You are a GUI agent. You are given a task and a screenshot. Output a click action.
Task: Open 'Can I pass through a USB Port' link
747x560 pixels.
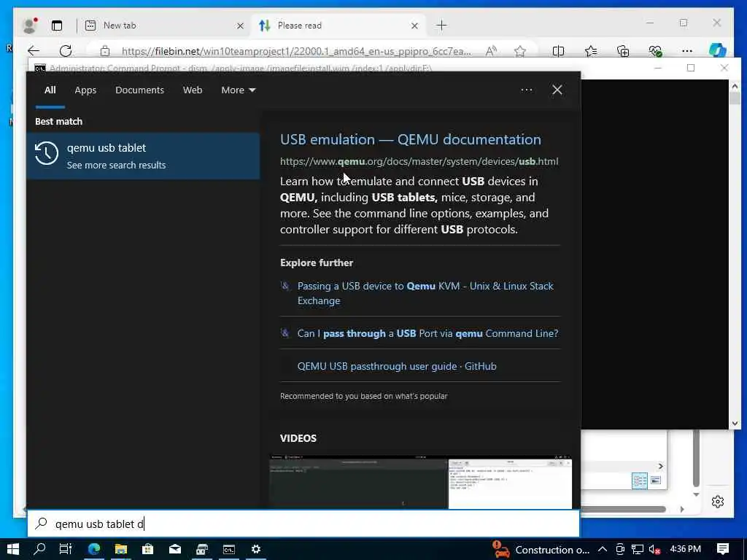427,333
